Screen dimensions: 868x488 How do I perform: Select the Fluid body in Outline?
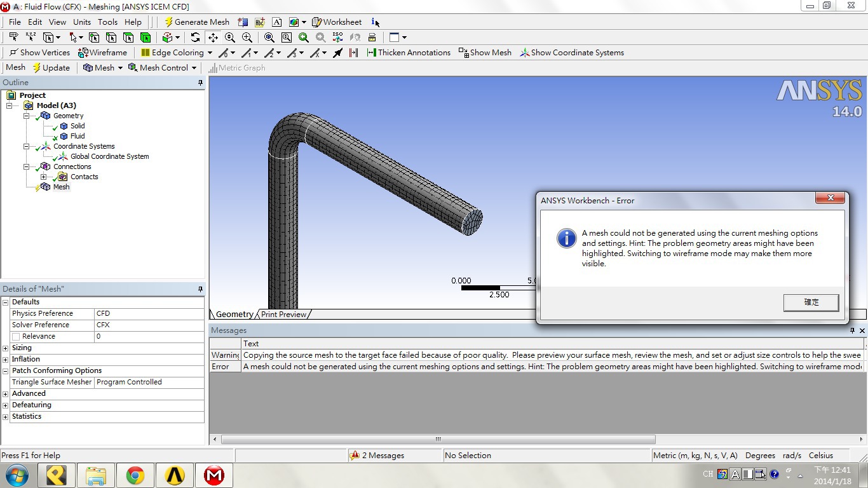tap(78, 137)
